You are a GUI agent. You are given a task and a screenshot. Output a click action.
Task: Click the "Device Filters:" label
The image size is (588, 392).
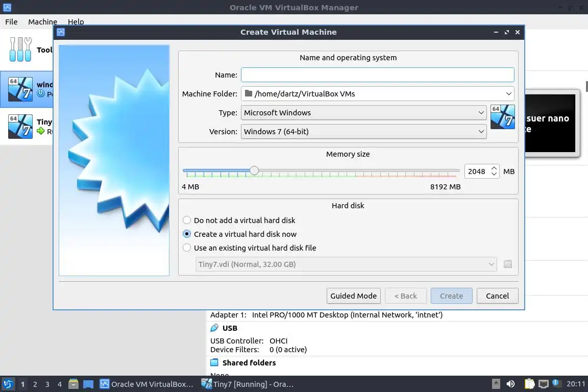pos(235,350)
